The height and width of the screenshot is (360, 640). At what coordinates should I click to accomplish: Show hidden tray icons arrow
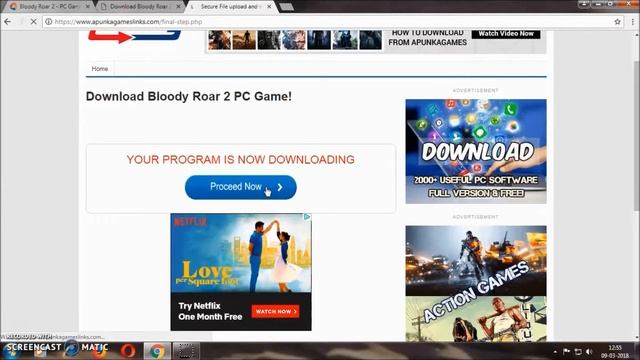click(x=555, y=351)
